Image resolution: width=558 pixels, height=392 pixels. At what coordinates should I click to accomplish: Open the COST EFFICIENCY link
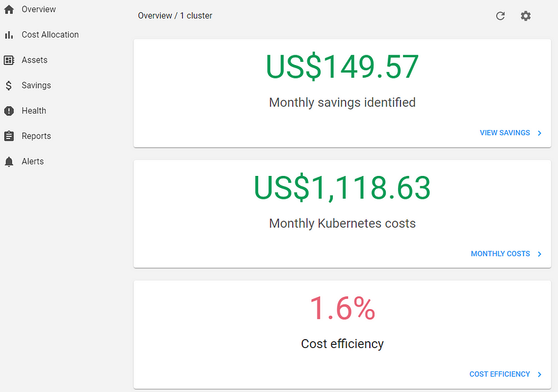499,374
